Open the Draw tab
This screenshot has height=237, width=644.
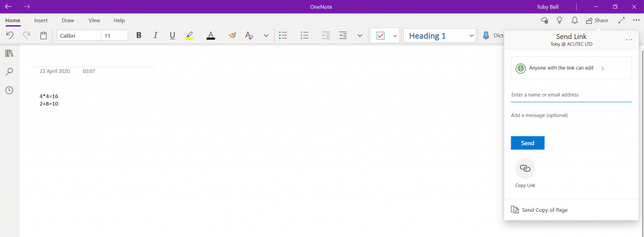point(68,21)
